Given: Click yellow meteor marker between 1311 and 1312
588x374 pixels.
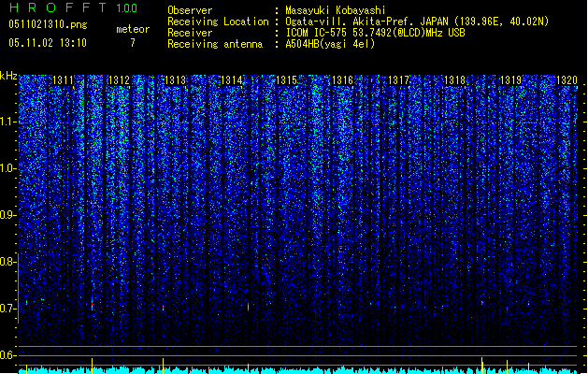Looking at the screenshot, I should (93, 366).
